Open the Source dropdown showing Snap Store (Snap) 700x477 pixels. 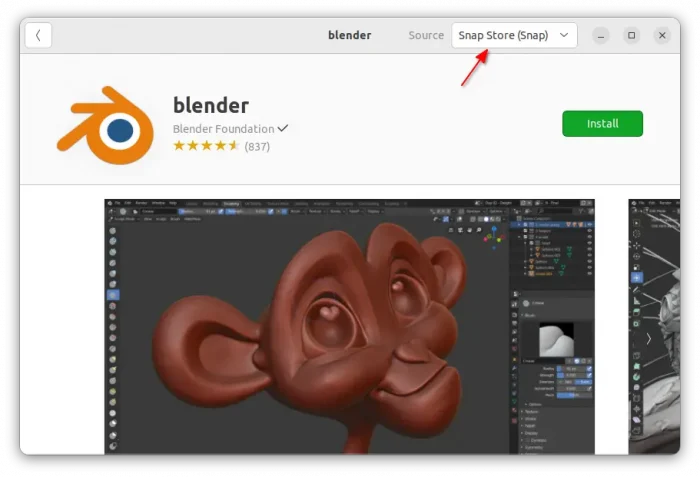[514, 35]
